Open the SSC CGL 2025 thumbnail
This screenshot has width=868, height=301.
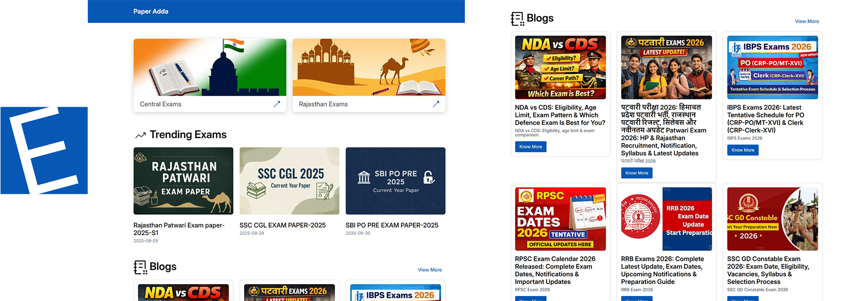(x=289, y=181)
